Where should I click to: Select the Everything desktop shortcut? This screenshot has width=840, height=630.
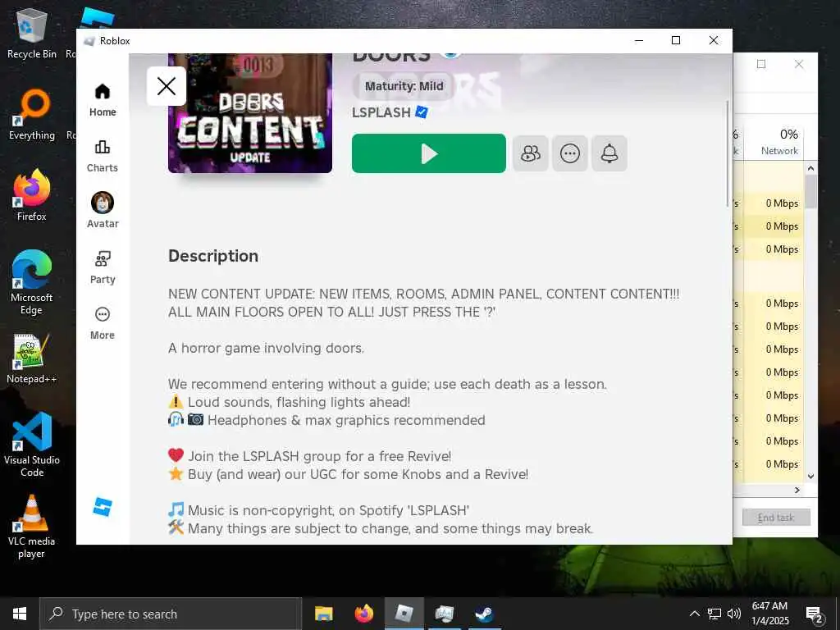(32, 115)
